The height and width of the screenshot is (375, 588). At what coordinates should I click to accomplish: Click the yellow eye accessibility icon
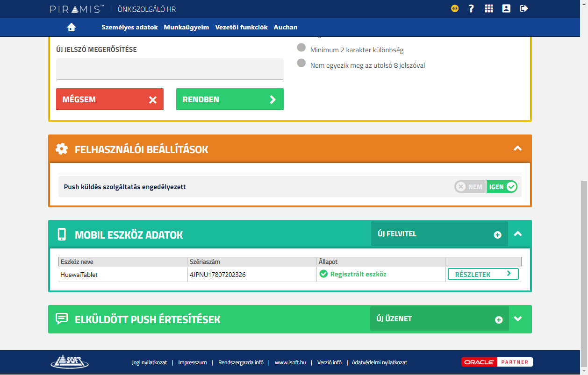(455, 8)
